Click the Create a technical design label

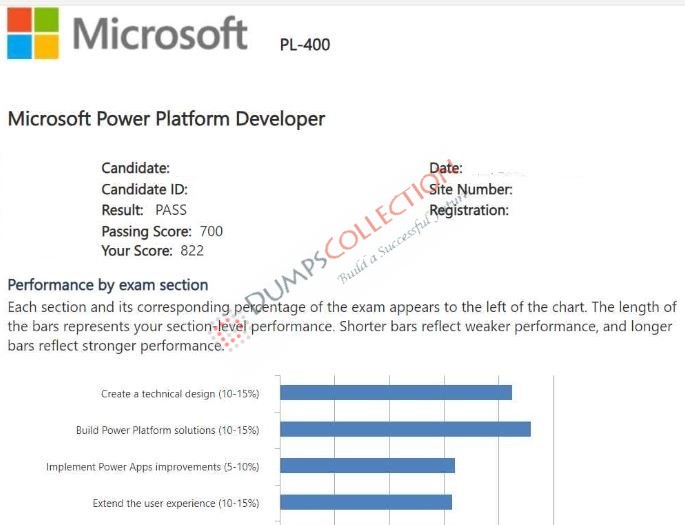point(180,394)
